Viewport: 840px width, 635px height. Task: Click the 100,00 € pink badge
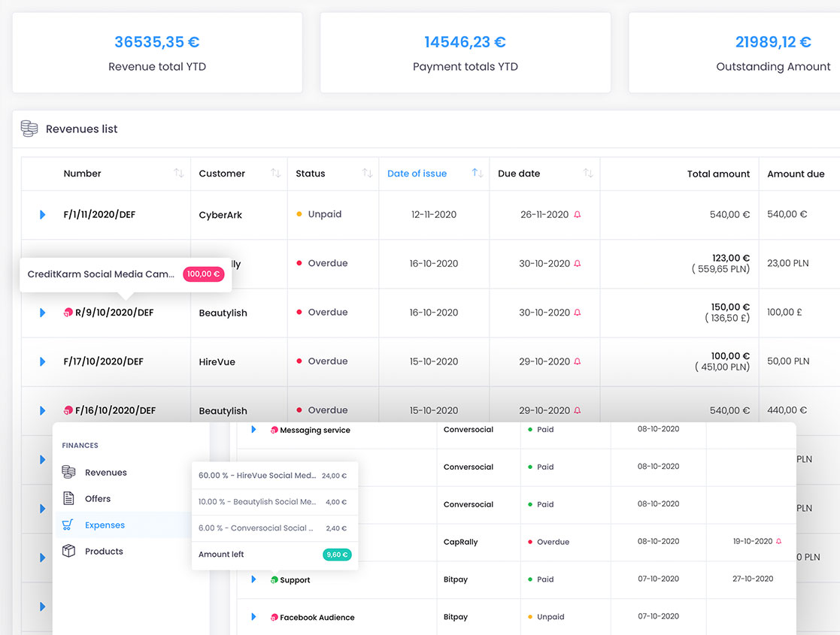[x=204, y=274]
